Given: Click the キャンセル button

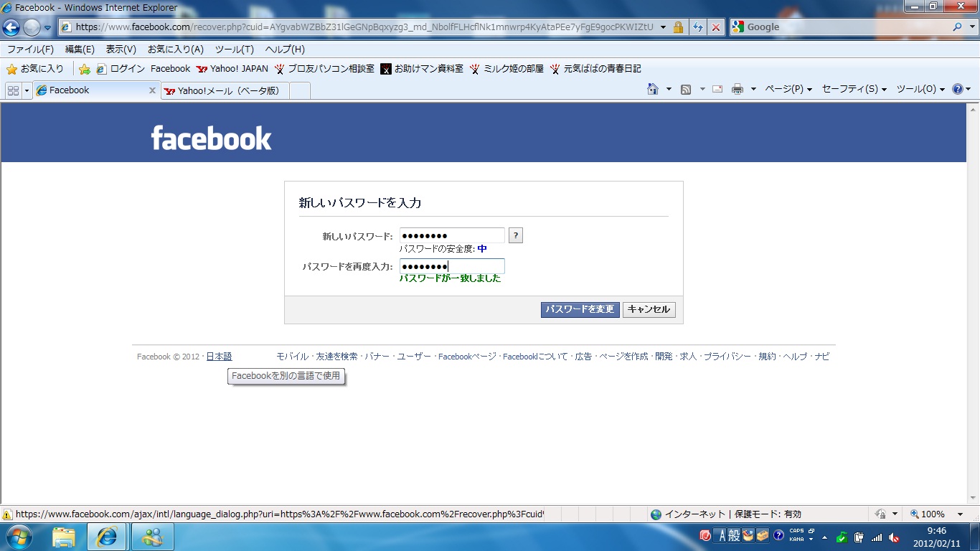Looking at the screenshot, I should tap(649, 309).
